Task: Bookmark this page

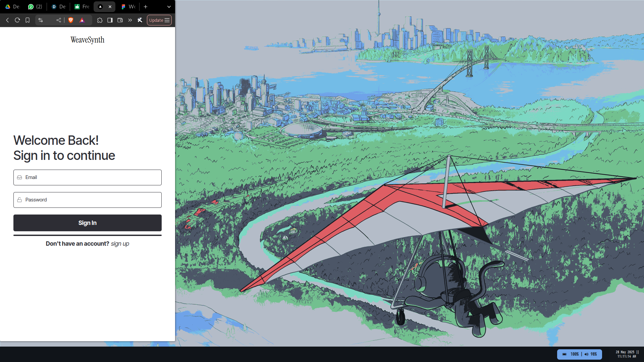Action: [x=28, y=20]
